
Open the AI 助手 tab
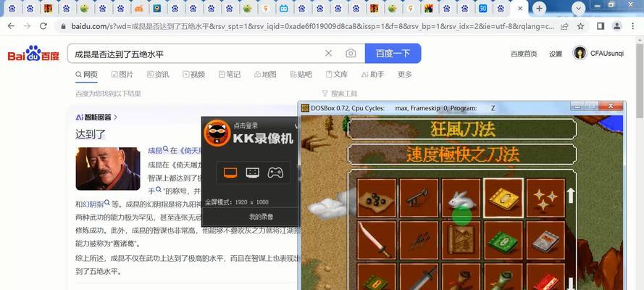tap(373, 75)
